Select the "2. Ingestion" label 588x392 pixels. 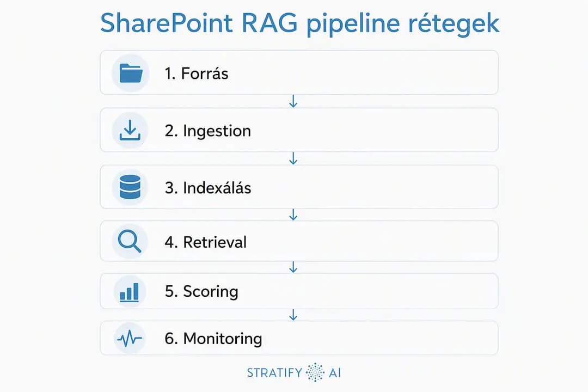[208, 131]
